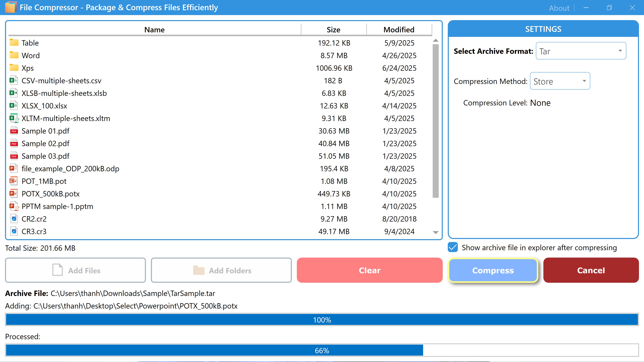Click the Xps folder icon

[x=14, y=68]
